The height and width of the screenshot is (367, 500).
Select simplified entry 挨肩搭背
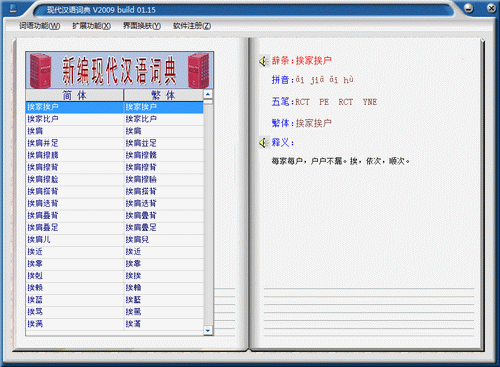(x=75, y=191)
